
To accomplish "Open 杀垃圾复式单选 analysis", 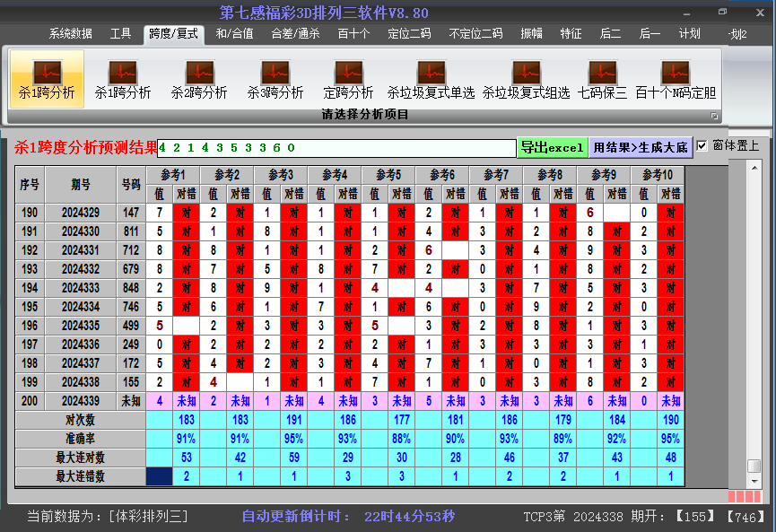I will click(431, 79).
